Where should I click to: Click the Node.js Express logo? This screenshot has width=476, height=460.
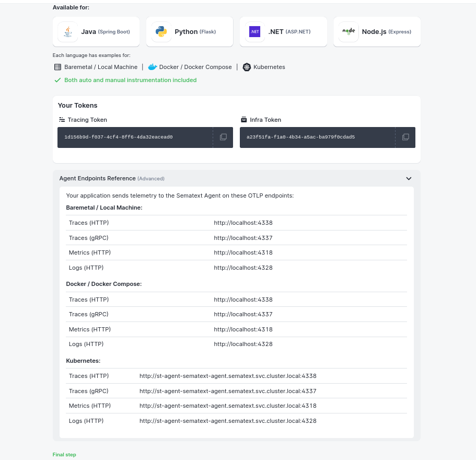coord(348,31)
